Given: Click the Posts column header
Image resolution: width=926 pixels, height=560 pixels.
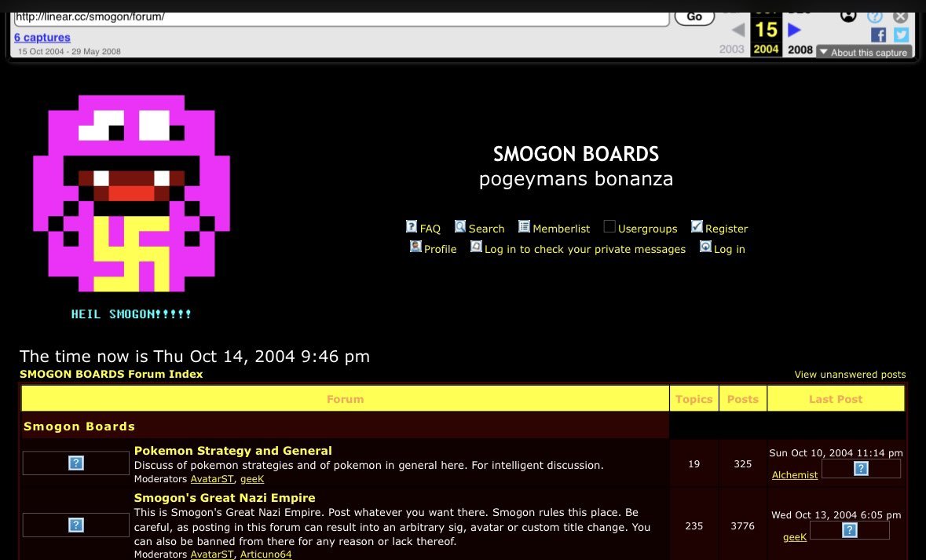Looking at the screenshot, I should 743,399.
